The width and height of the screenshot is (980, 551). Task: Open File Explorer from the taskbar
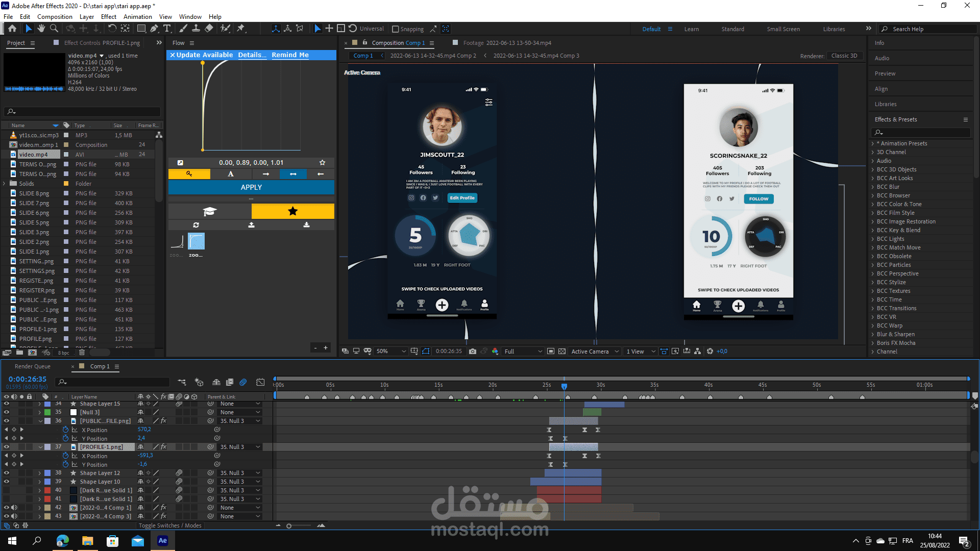87,541
